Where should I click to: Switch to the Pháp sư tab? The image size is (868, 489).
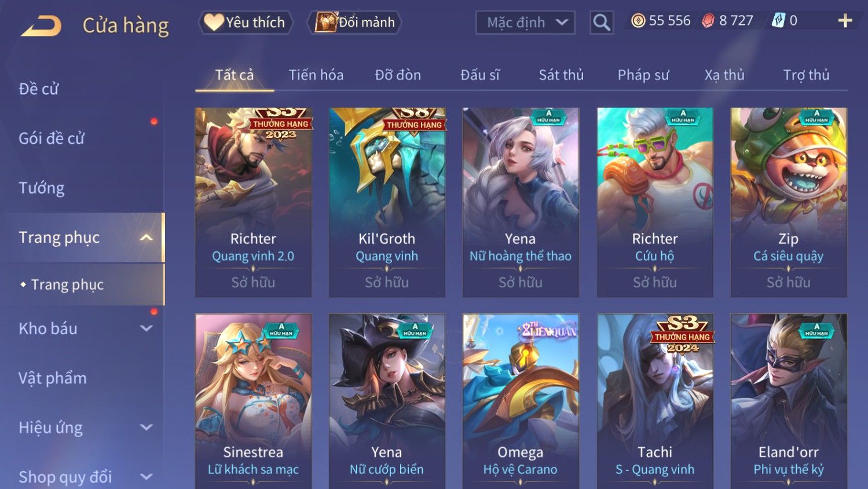(643, 75)
